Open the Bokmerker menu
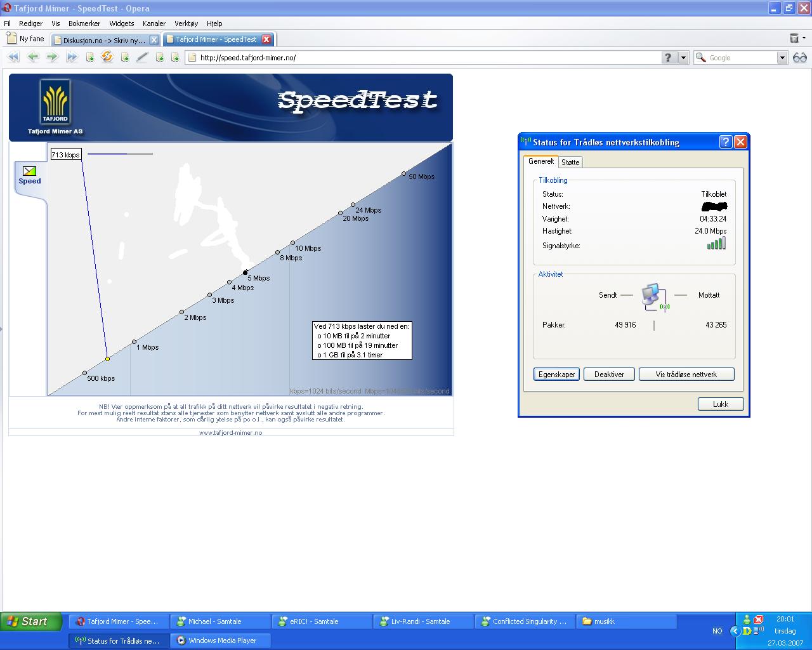This screenshot has width=812, height=650. click(x=84, y=23)
